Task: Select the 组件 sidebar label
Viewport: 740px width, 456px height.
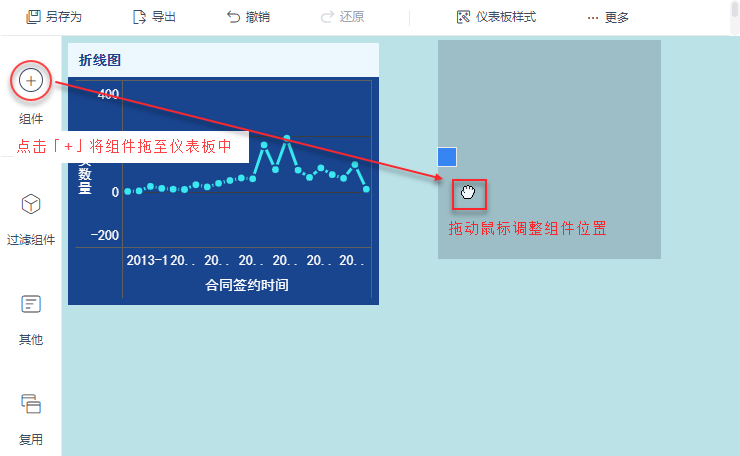Action: pyautogui.click(x=31, y=119)
